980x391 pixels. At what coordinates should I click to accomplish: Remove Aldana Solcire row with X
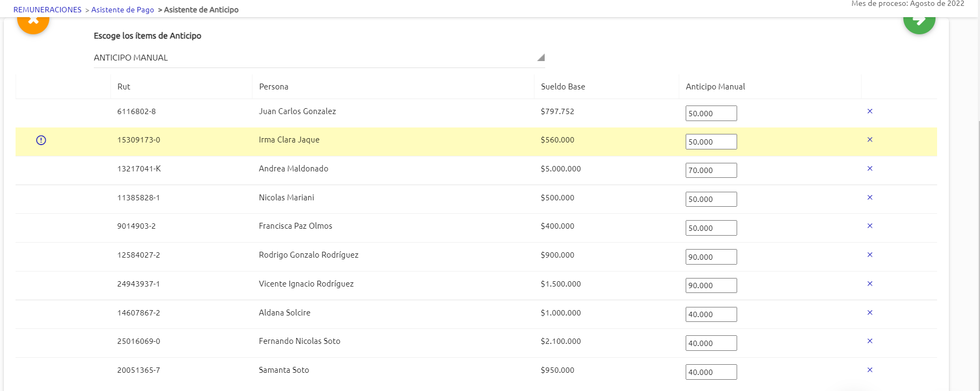click(x=870, y=313)
